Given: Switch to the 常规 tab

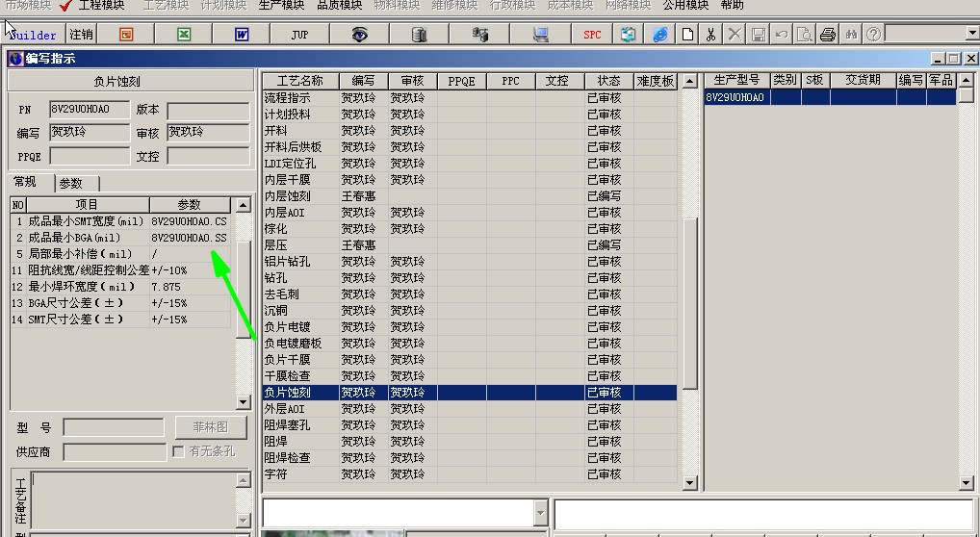Looking at the screenshot, I should (x=25, y=182).
